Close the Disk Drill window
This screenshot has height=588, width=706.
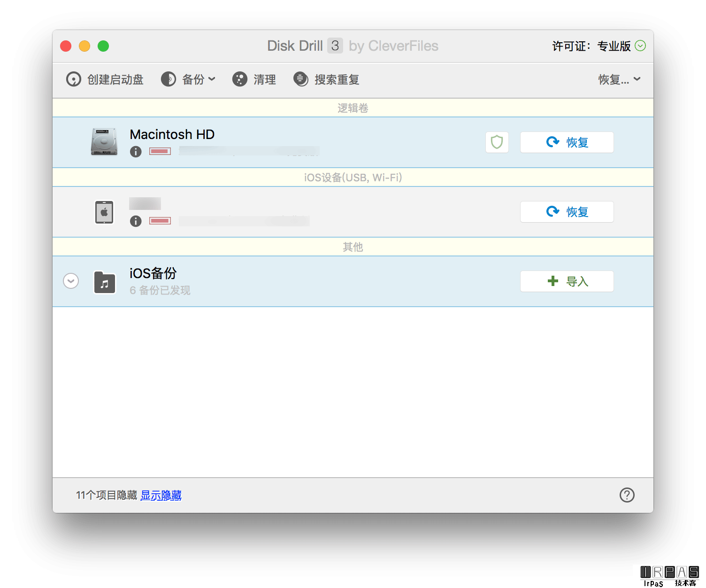tap(66, 46)
